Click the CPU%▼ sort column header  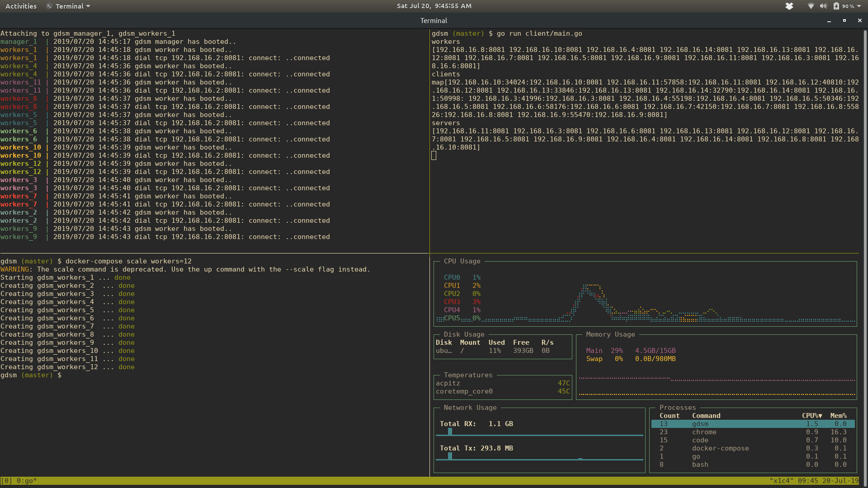(x=812, y=416)
